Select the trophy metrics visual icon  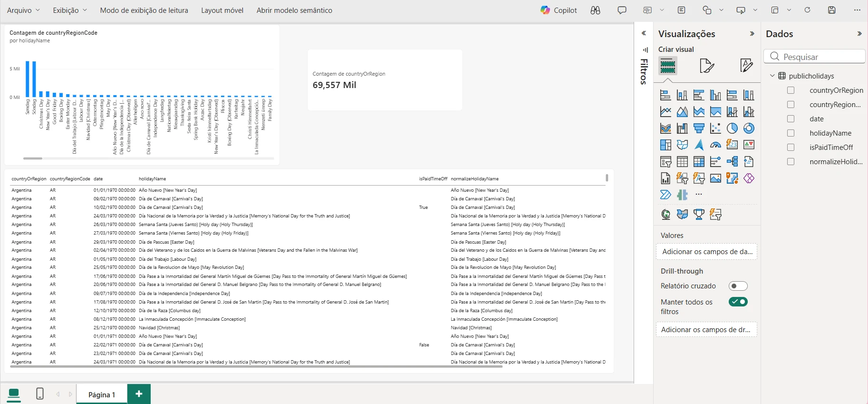pos(699,214)
